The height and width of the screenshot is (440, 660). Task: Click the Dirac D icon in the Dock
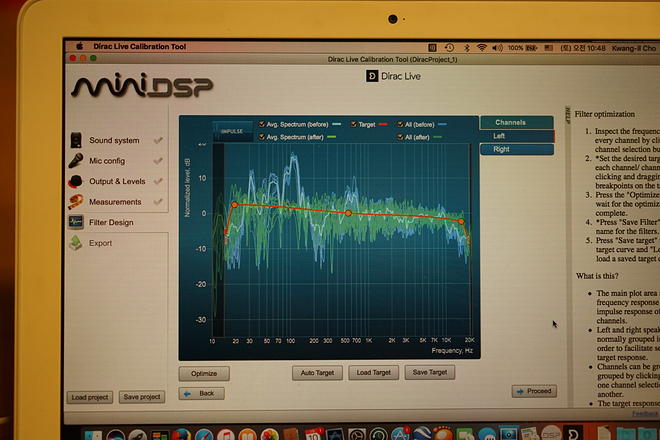click(x=573, y=433)
